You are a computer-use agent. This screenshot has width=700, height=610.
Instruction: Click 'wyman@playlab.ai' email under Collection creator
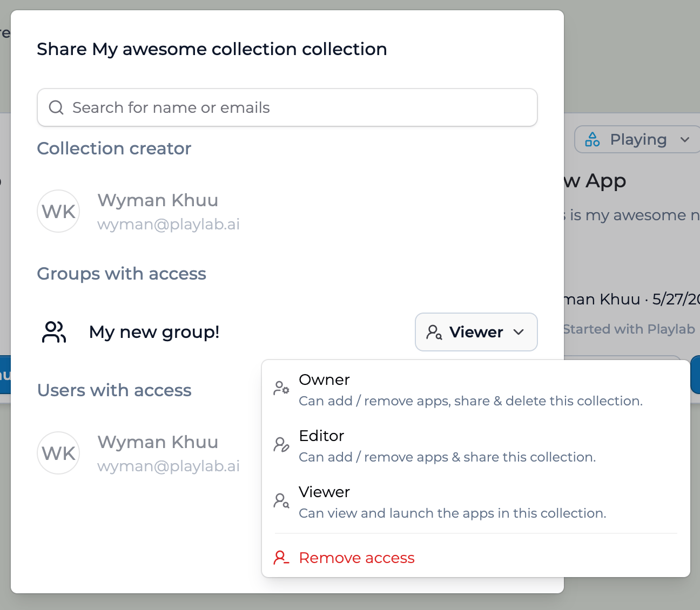[169, 225]
